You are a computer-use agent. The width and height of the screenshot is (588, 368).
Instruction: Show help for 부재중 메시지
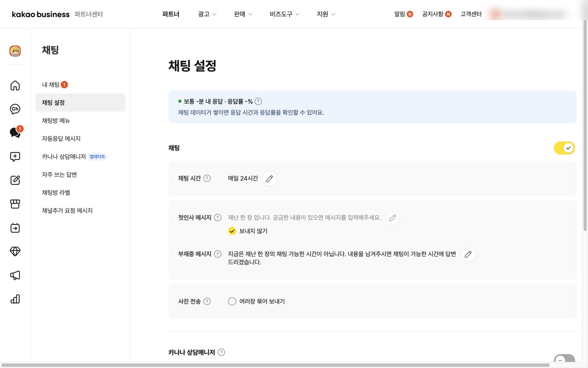[218, 254]
